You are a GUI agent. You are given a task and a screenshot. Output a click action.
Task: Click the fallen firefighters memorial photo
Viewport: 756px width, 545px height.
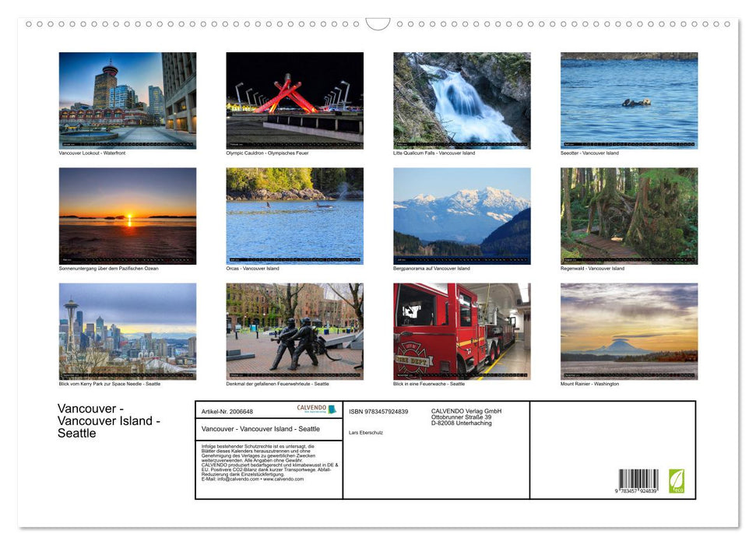294,331
